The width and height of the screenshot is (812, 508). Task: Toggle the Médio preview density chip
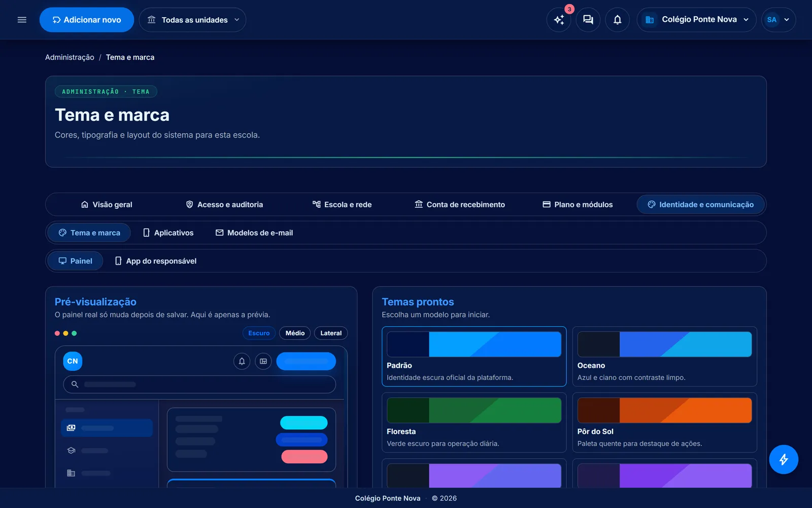pos(295,333)
